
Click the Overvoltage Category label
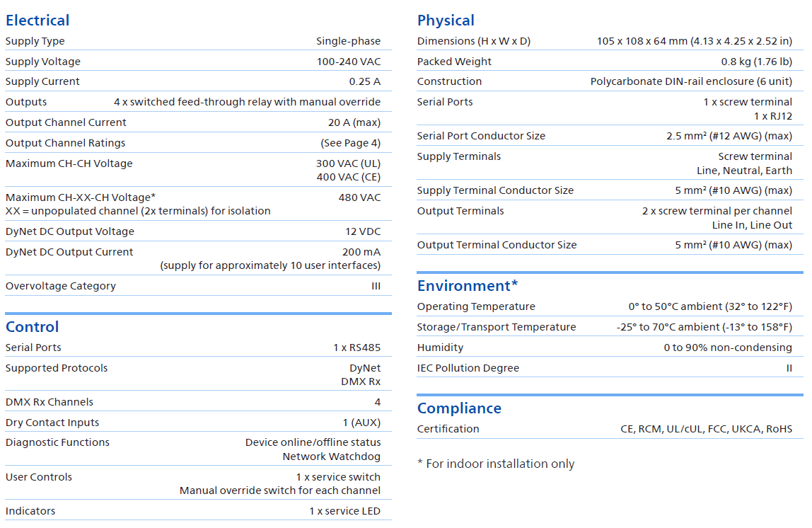click(61, 286)
